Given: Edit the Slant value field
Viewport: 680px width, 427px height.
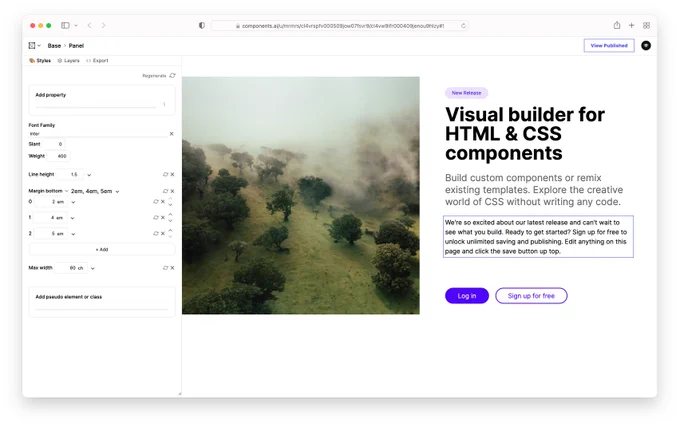Looking at the screenshot, I should coord(54,144).
